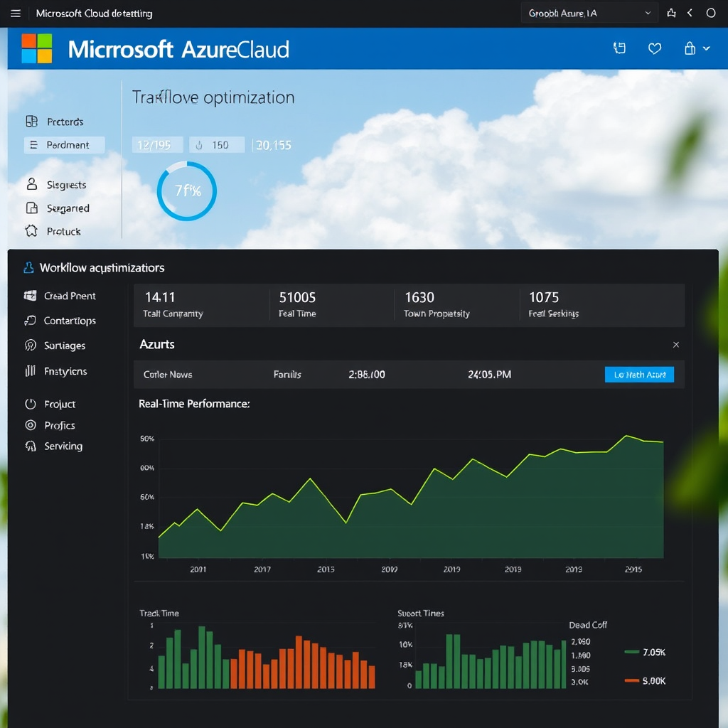The width and height of the screenshot is (728, 728).
Task: Open the hamburger menu icon
Action: pyautogui.click(x=16, y=14)
